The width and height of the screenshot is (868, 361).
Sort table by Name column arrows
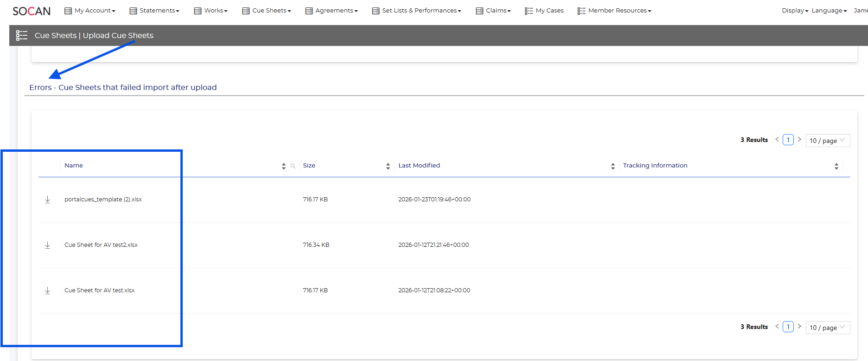tap(284, 166)
